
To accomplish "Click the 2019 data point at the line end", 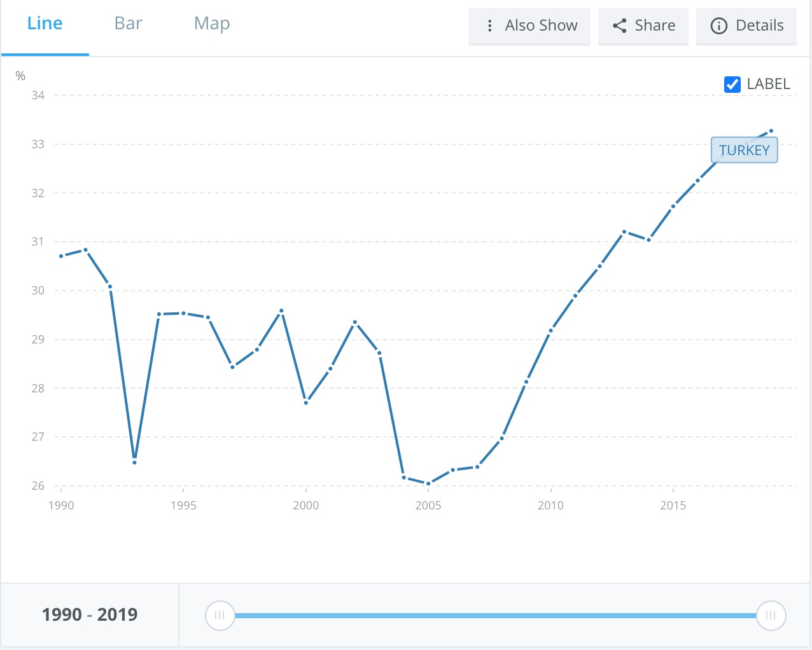I will (x=771, y=131).
